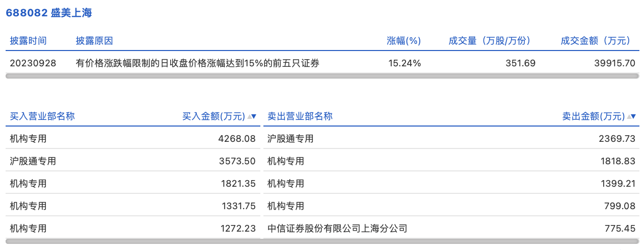Viewport: 644px width, 250px height.
Task: Click the 成交金额（万元） column header
Action: tap(595, 41)
